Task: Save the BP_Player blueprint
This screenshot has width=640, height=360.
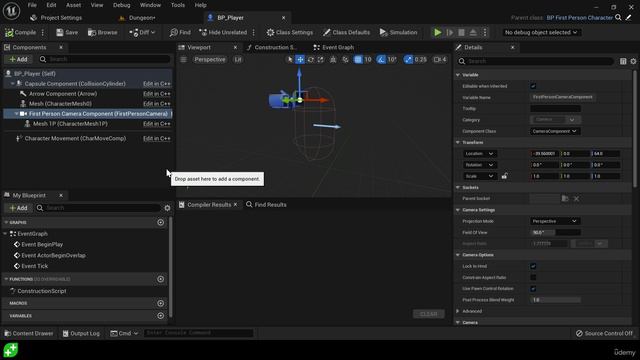Action: tap(67, 32)
